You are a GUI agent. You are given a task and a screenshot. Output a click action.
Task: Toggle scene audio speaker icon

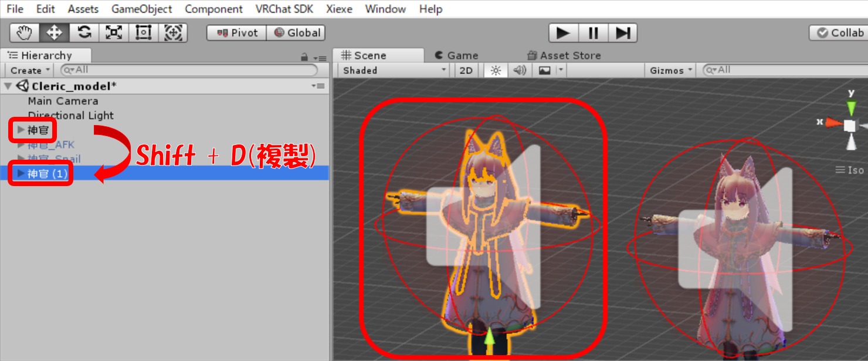520,70
